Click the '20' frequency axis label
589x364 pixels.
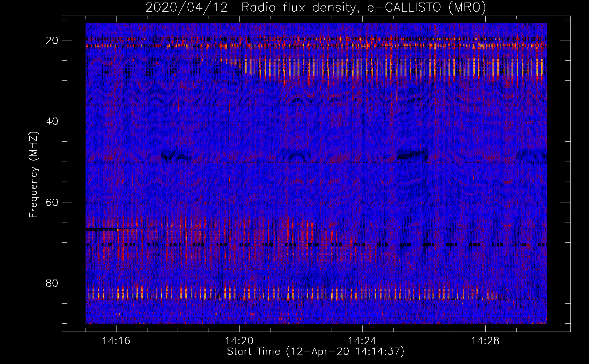pos(52,40)
